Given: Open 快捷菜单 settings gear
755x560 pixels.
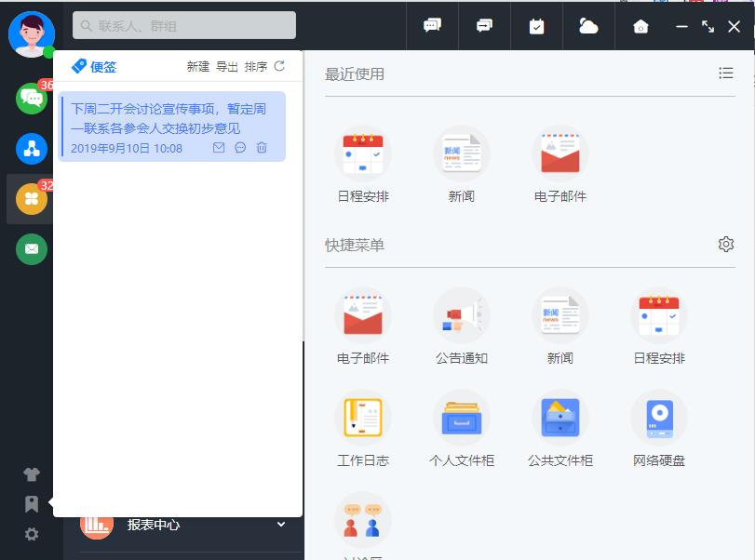Looking at the screenshot, I should [726, 245].
